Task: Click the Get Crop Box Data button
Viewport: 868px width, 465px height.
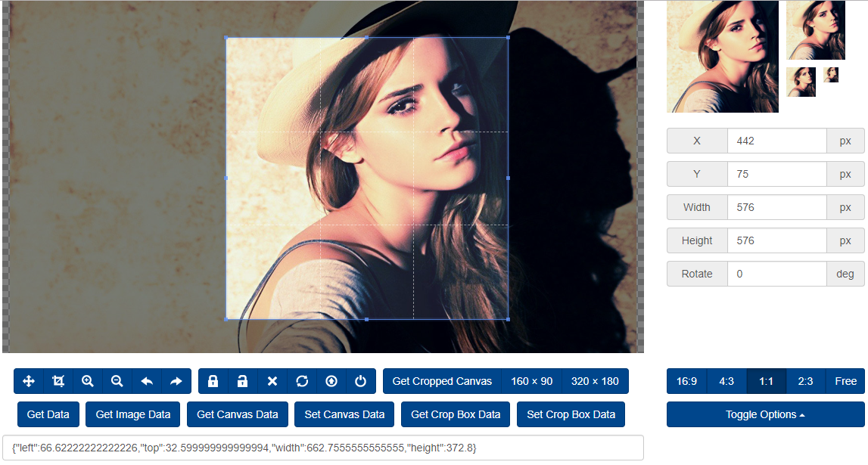Action: pos(456,414)
